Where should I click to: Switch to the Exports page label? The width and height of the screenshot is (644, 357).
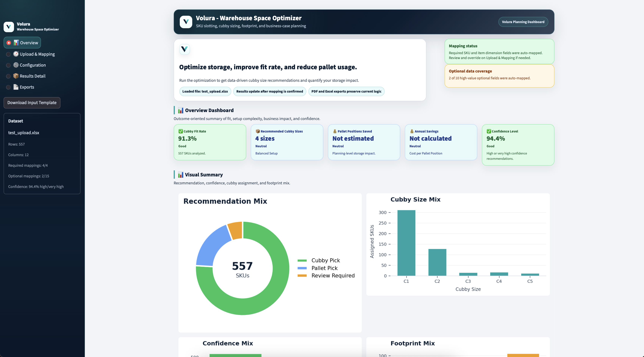click(27, 87)
